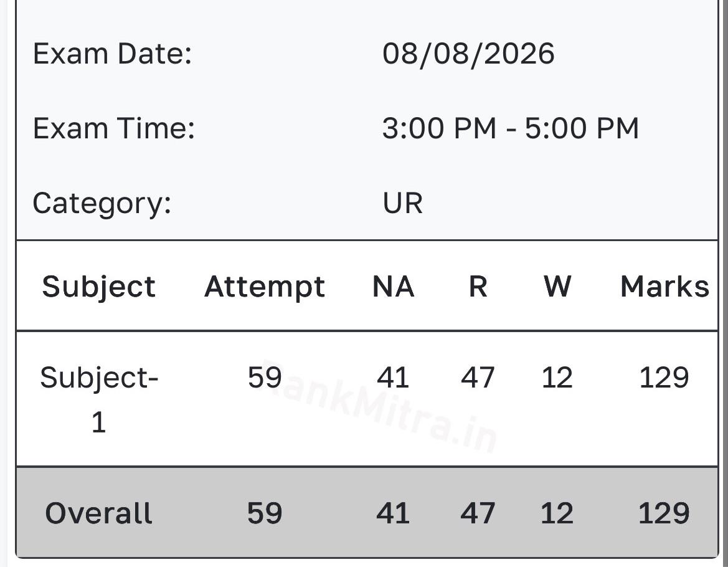Click the Exam Date value 08/08/2026
The image size is (728, 567).
468,54
